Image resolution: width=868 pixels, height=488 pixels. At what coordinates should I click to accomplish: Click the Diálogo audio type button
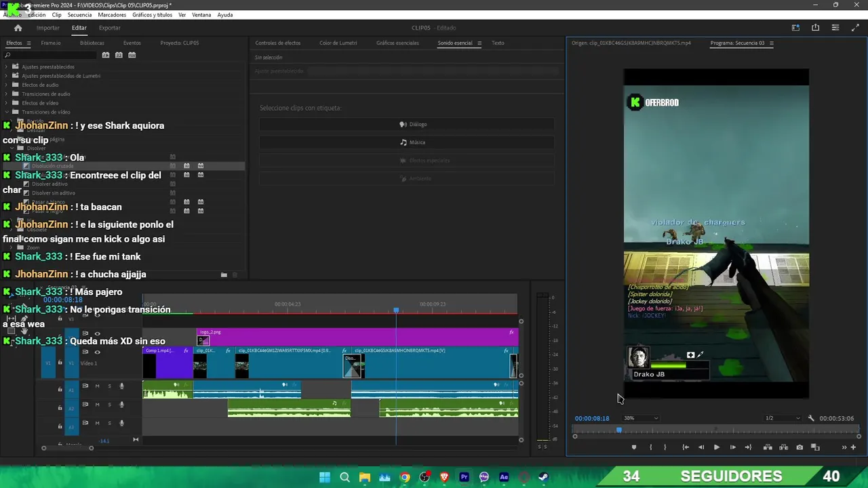click(x=407, y=124)
